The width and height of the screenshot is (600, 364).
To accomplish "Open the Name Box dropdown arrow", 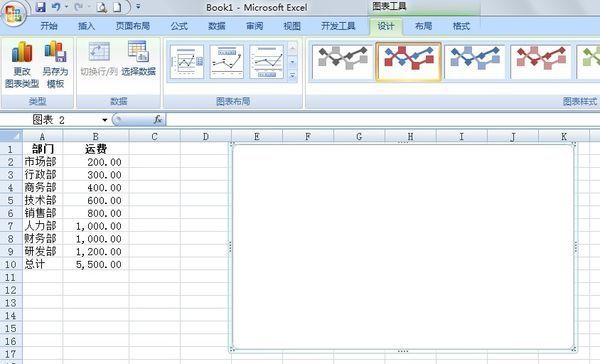I will point(104,120).
